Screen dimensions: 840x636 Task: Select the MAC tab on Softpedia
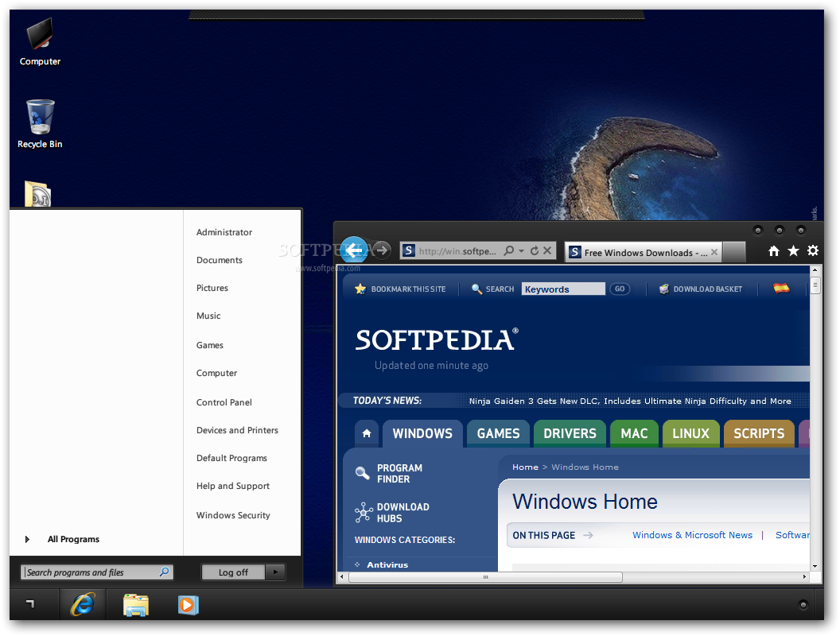(634, 433)
